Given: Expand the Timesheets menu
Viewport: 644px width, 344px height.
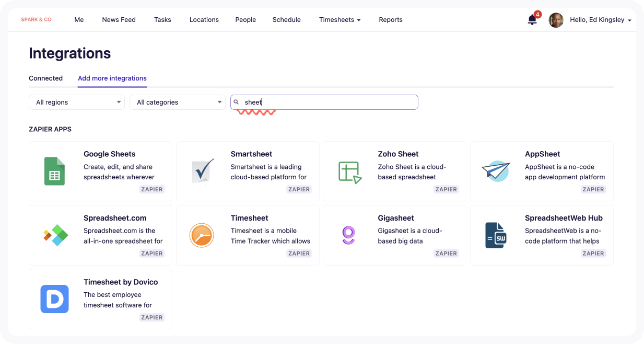Looking at the screenshot, I should 340,20.
